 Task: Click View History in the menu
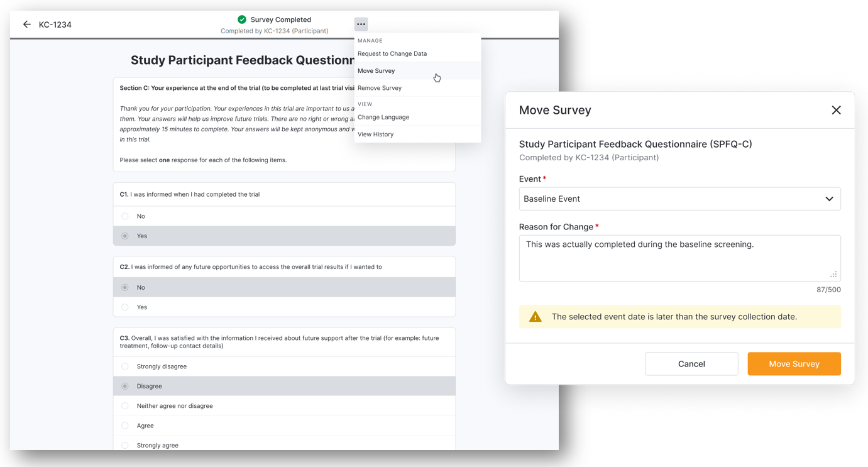[x=376, y=135]
